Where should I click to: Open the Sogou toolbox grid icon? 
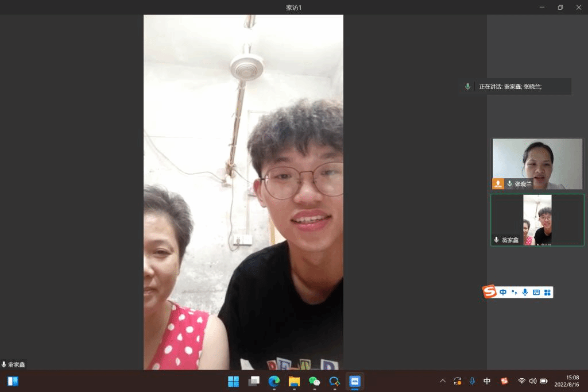pos(547,293)
